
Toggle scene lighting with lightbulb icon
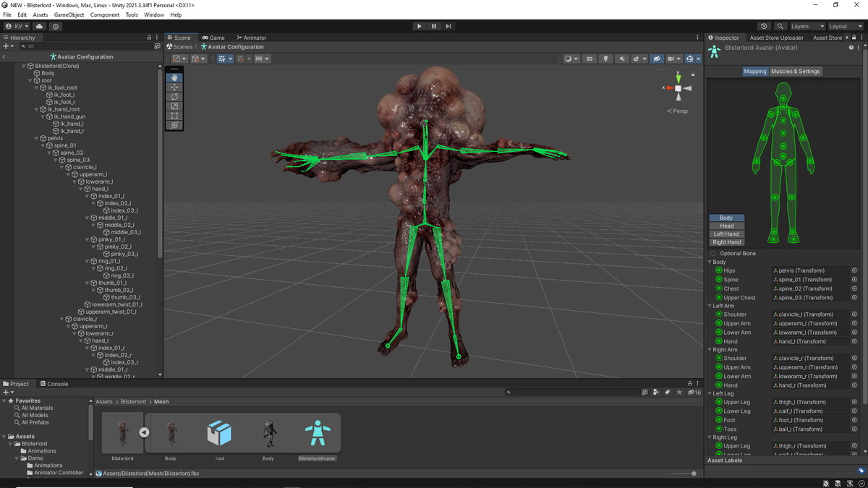point(606,59)
